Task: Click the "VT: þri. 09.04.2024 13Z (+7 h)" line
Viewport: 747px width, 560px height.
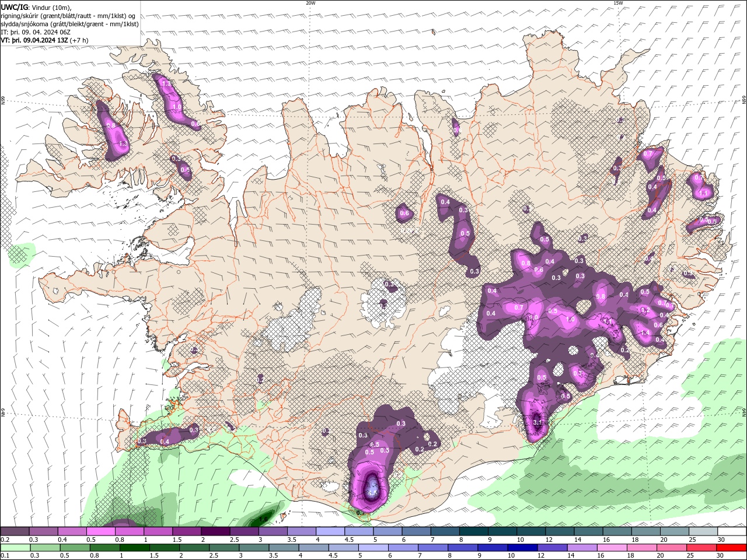Action: point(45,40)
